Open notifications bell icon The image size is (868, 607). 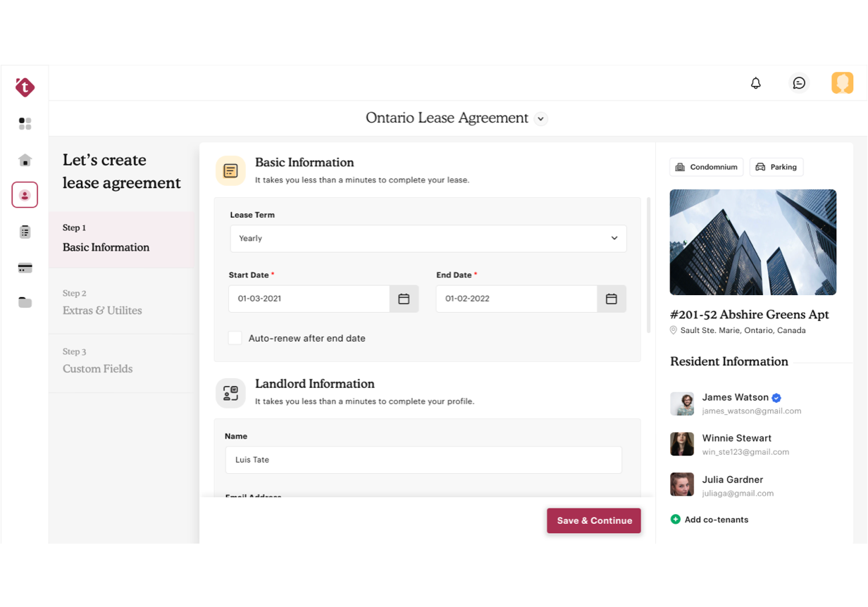click(756, 83)
